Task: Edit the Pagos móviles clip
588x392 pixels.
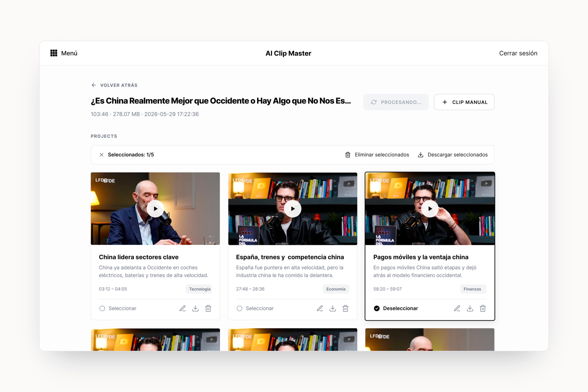Action: pyautogui.click(x=457, y=308)
